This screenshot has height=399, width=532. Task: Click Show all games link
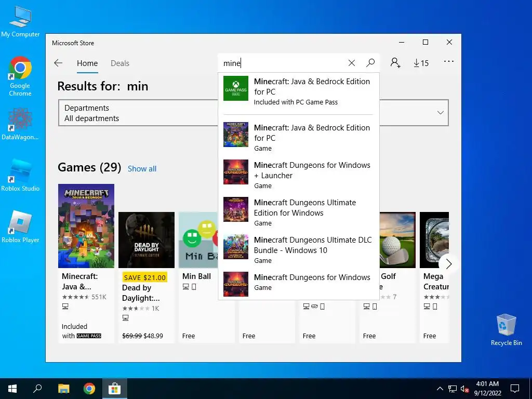[x=142, y=169]
